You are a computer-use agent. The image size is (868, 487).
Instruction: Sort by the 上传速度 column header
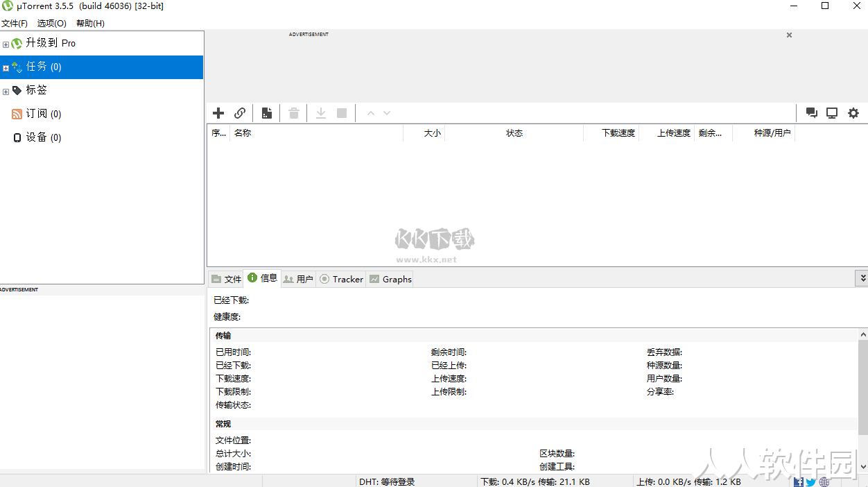666,133
